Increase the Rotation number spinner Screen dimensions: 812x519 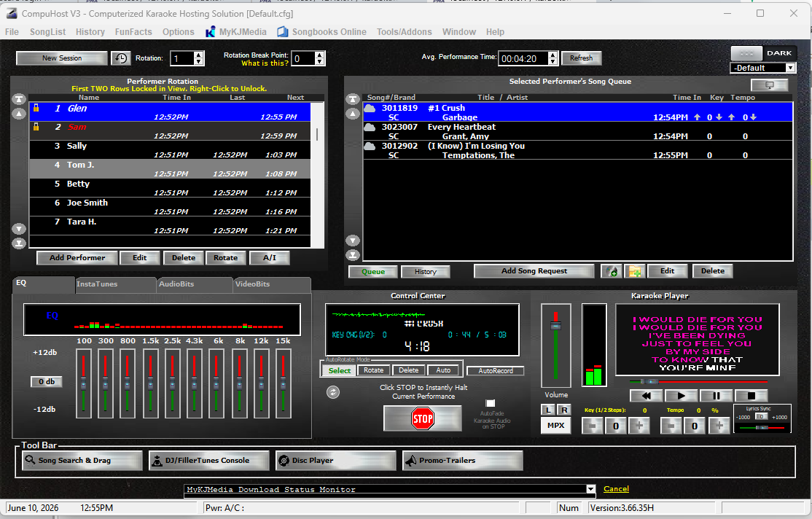coord(198,55)
